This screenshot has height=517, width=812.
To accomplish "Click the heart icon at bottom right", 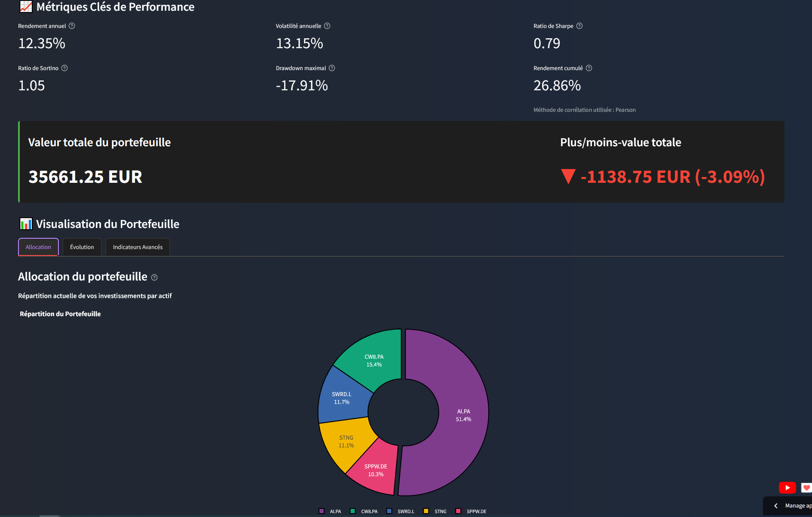I will [x=806, y=487].
